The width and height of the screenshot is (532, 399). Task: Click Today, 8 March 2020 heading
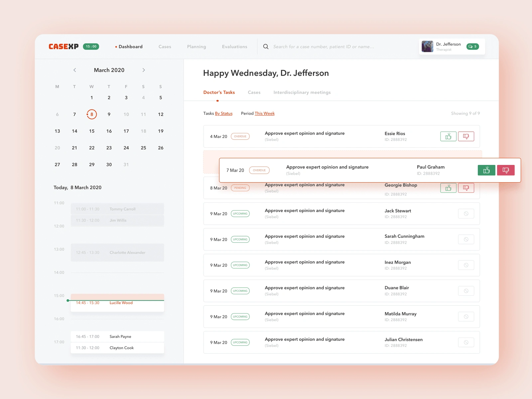[x=77, y=188]
